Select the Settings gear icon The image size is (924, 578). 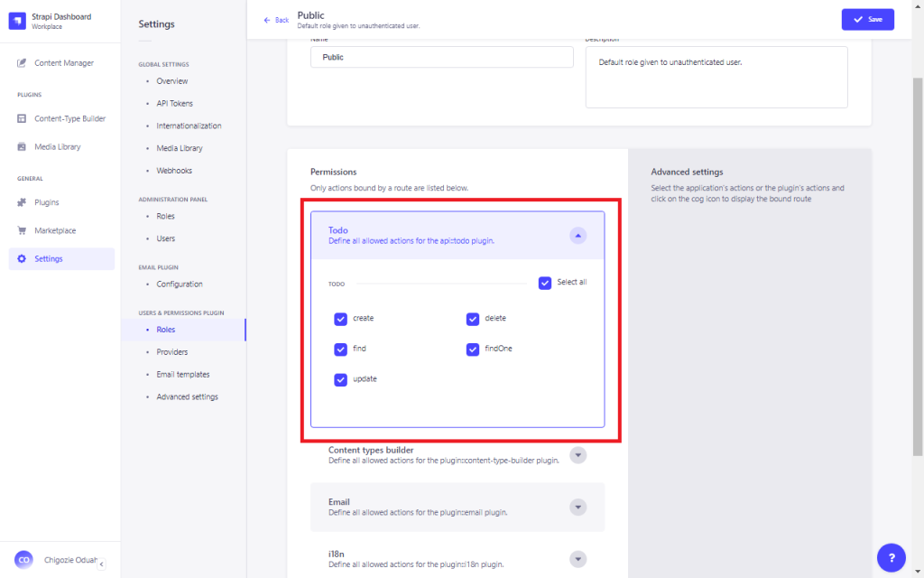pyautogui.click(x=20, y=257)
